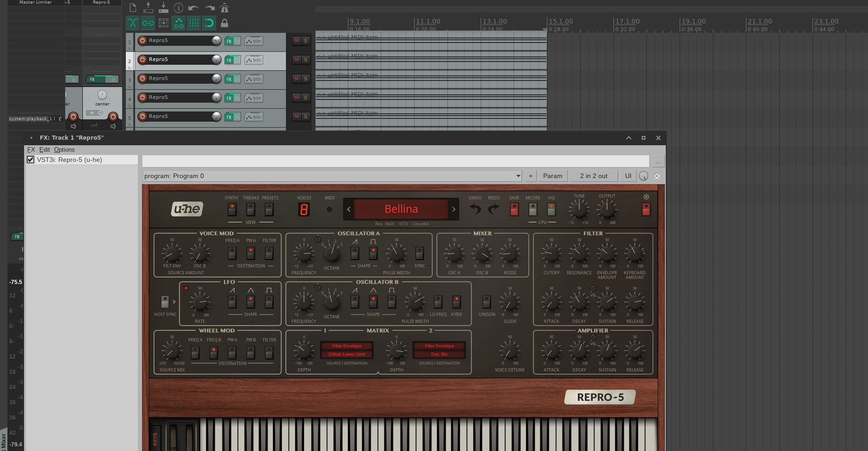Viewport: 868px width, 451px height.
Task: Mute track 5 with M button
Action: pos(297,117)
